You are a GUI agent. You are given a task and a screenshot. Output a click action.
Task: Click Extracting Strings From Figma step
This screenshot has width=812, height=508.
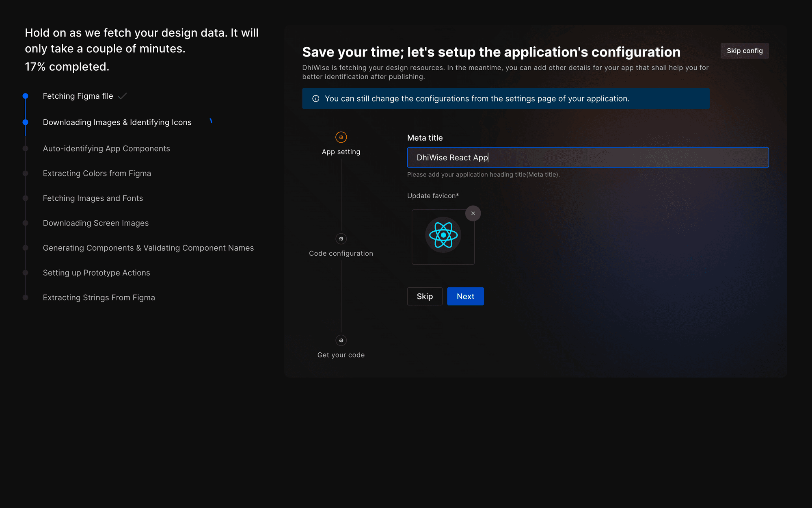click(99, 297)
